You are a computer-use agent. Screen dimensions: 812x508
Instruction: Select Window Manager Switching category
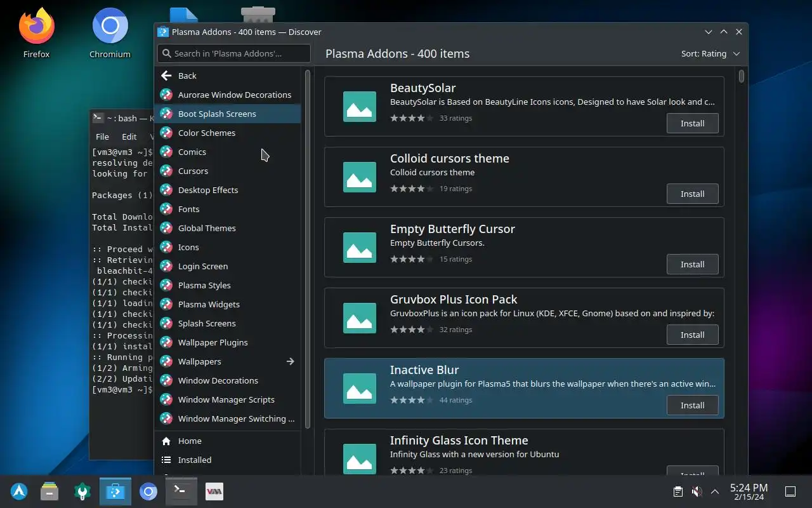click(x=228, y=418)
